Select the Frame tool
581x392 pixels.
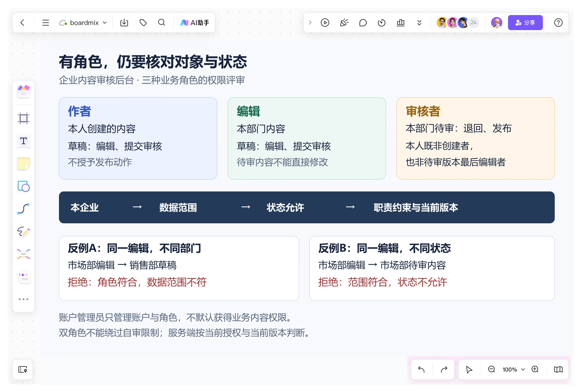[24, 118]
